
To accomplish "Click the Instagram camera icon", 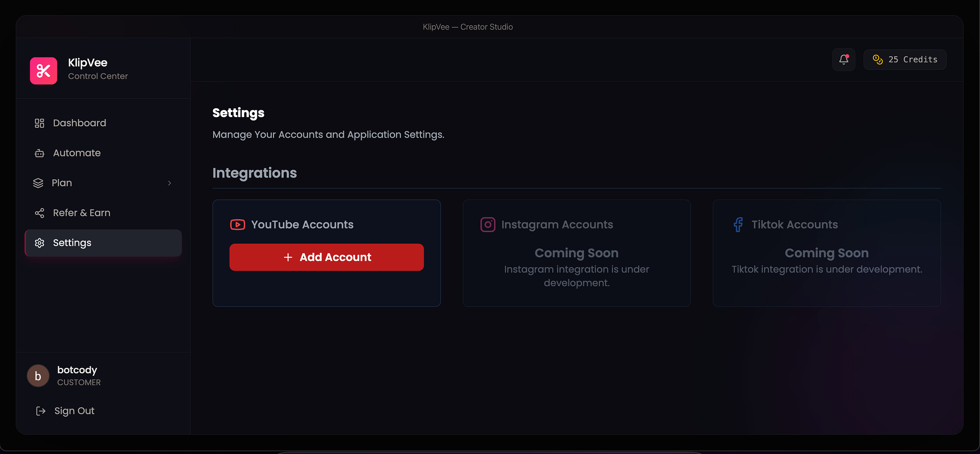I will 488,225.
